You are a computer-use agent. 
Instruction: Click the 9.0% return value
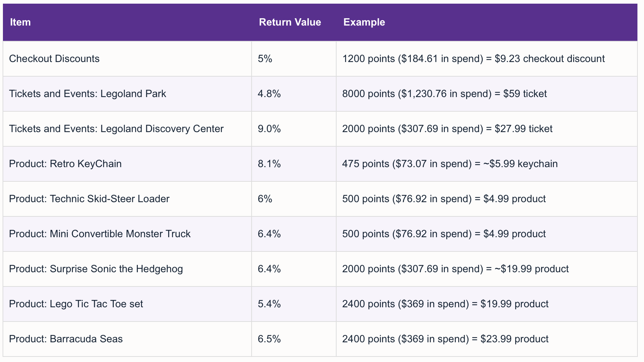[269, 129]
